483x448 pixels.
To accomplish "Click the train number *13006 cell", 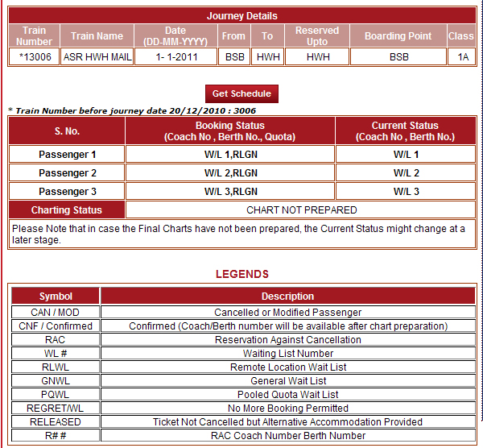I will point(35,57).
